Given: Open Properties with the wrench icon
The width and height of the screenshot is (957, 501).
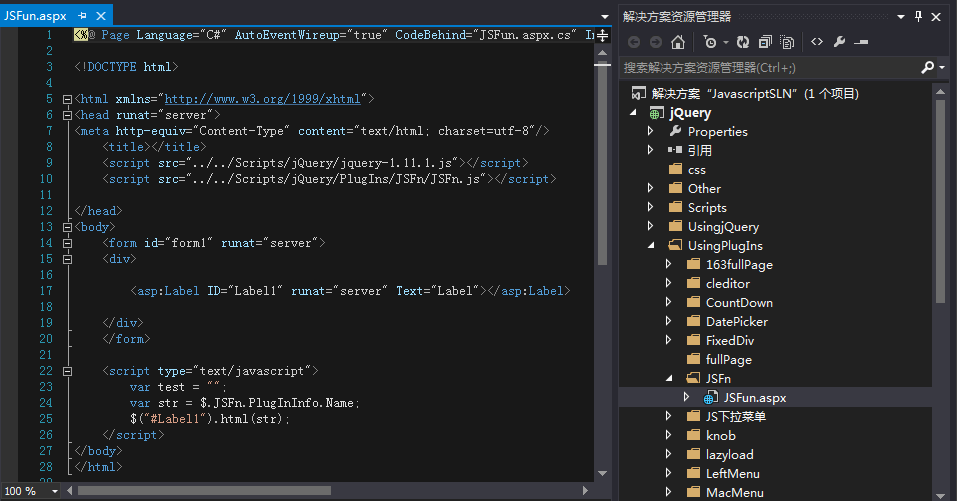Looking at the screenshot, I should [839, 42].
